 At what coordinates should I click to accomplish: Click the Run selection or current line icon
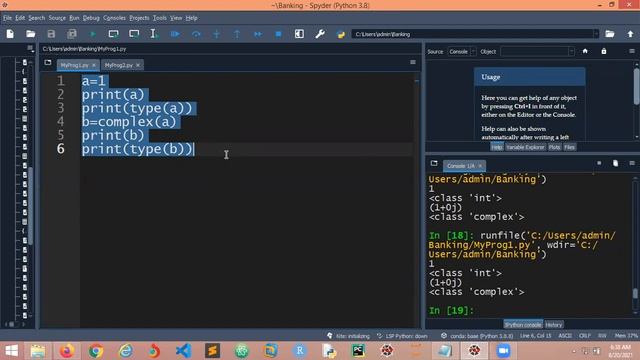coord(154,34)
